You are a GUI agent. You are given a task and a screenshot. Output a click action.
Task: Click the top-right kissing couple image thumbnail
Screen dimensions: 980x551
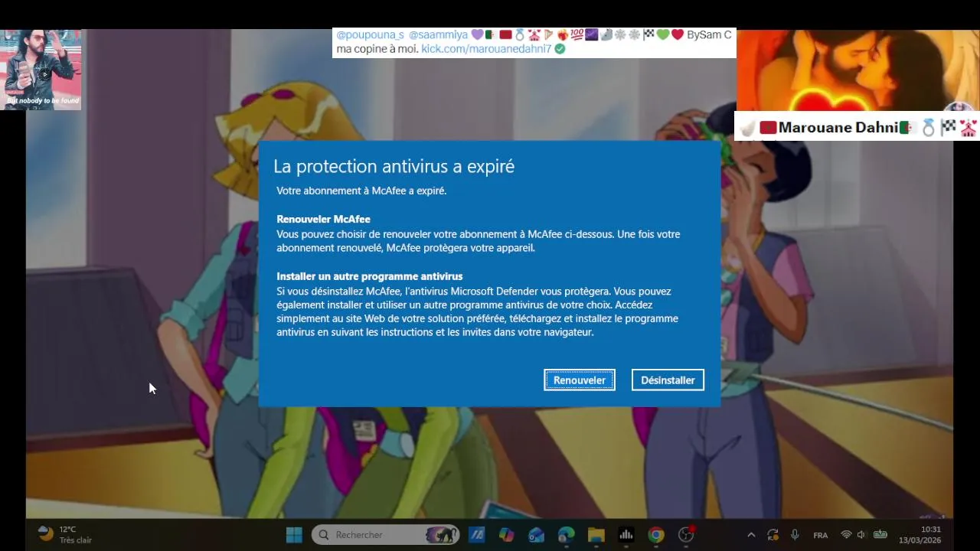click(x=858, y=70)
